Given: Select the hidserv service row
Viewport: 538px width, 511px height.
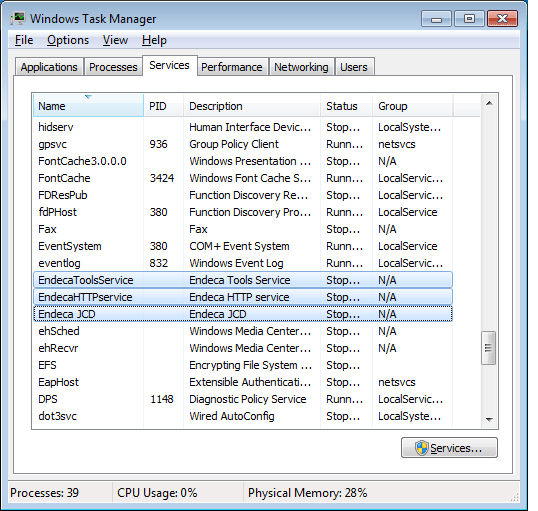Looking at the screenshot, I should (243, 127).
